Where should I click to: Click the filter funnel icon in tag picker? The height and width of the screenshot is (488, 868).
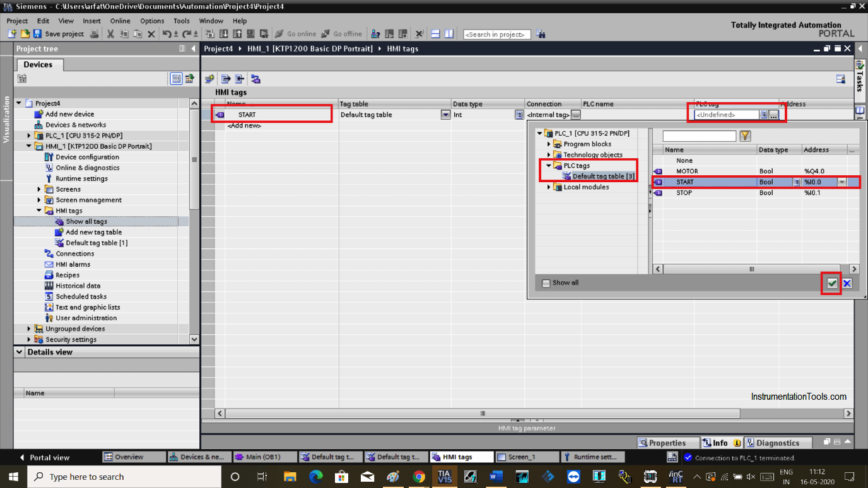point(745,136)
